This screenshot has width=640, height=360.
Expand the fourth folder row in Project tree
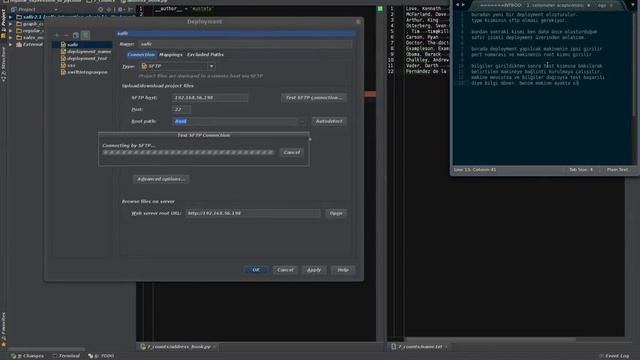tap(11, 38)
